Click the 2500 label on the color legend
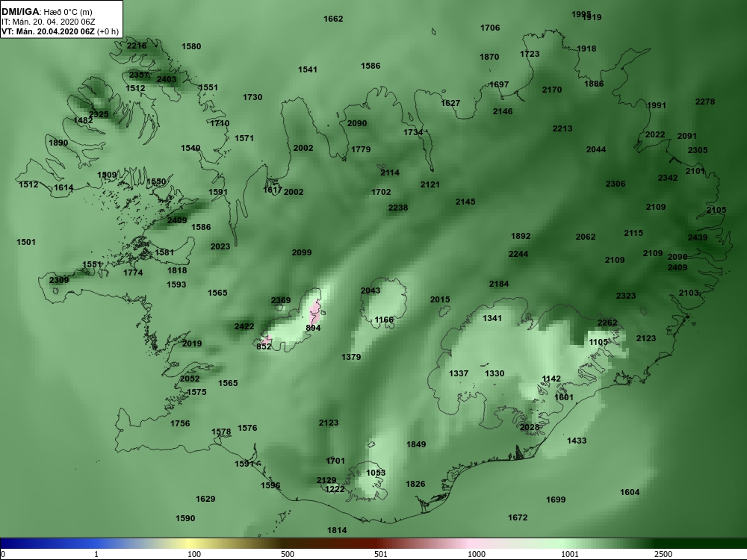Screen dimensions: 747x560 (663, 554)
